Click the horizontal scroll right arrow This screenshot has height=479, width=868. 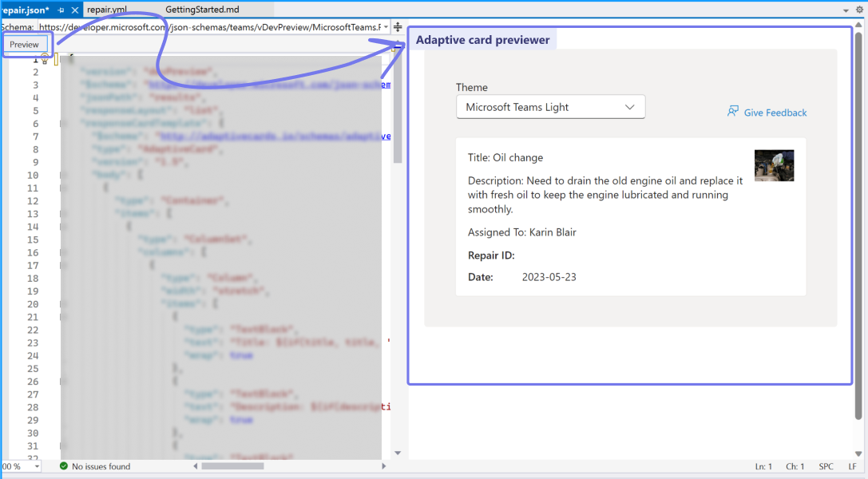[x=383, y=466]
